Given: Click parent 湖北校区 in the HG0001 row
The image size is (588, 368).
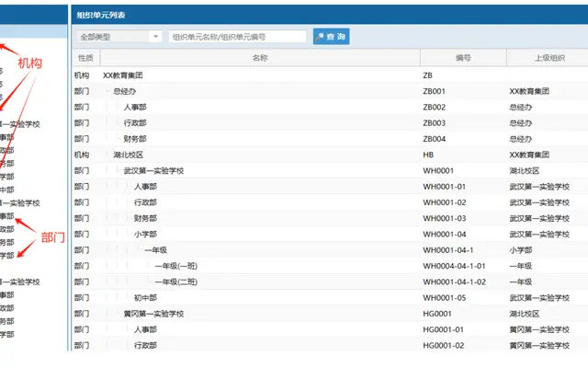Looking at the screenshot, I should tap(525, 314).
